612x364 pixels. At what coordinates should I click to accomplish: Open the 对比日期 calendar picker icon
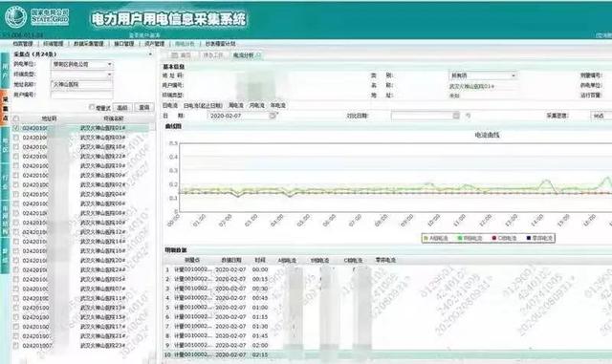point(456,115)
